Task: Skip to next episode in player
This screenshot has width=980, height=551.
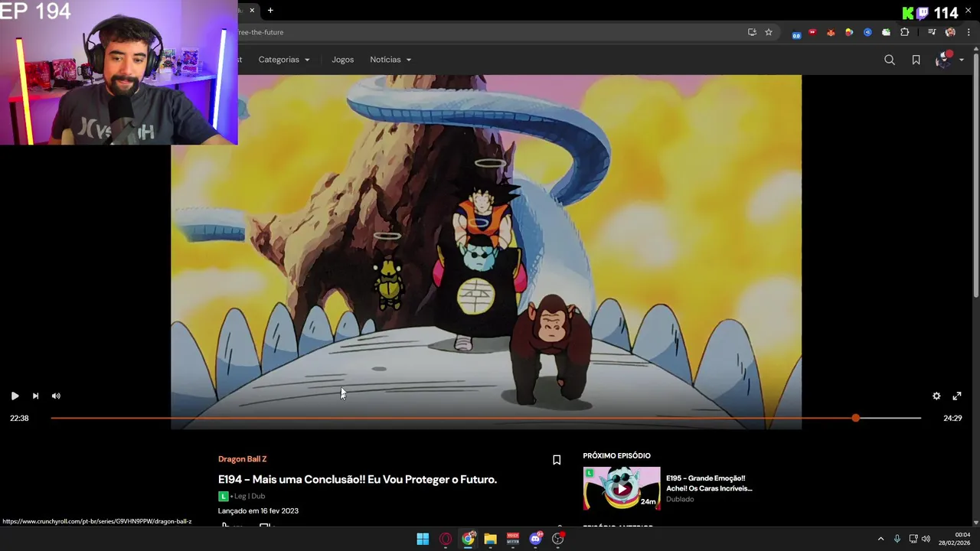Action: [35, 396]
